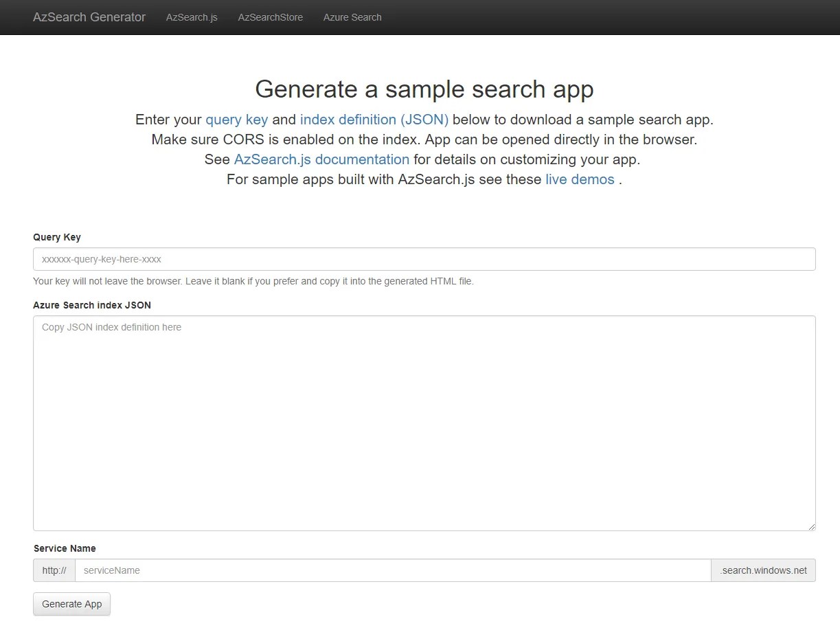The image size is (840, 628).
Task: Click the 'http://' prefix addon
Action: (x=54, y=570)
